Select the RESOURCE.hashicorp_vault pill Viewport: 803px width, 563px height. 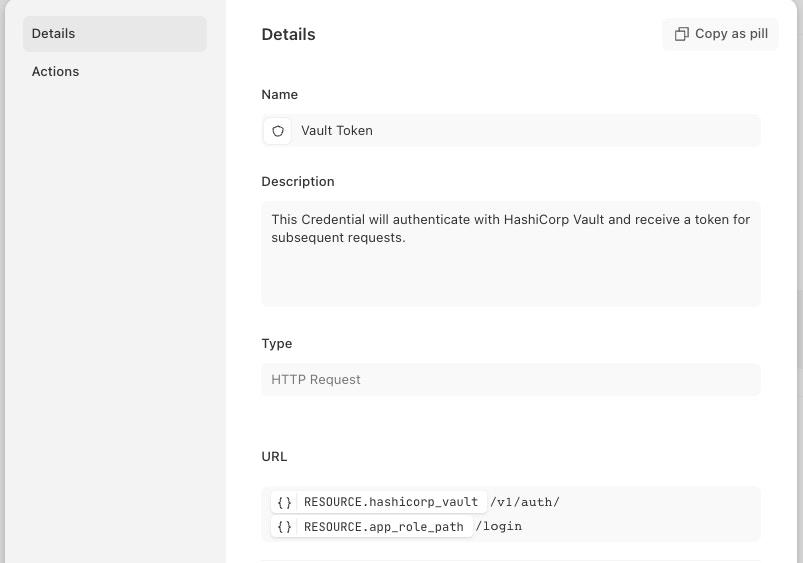tap(390, 502)
